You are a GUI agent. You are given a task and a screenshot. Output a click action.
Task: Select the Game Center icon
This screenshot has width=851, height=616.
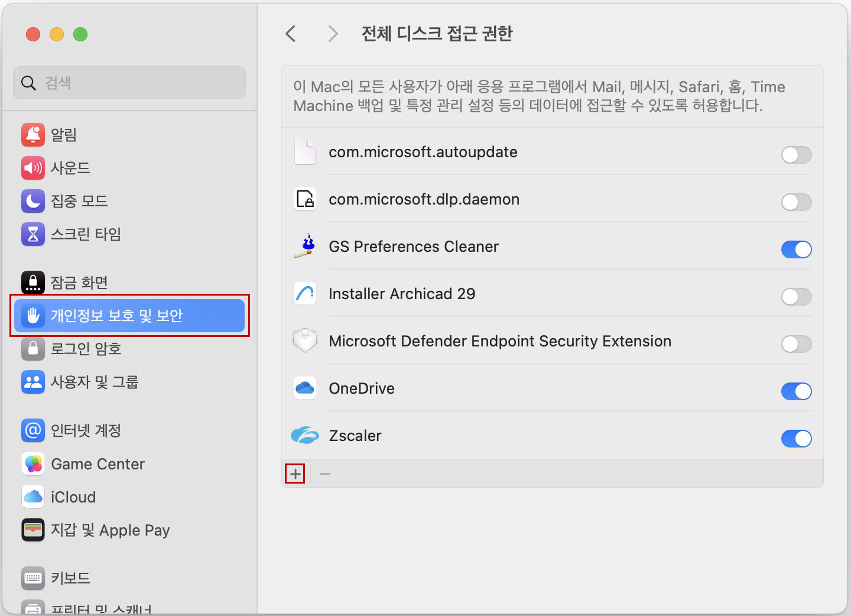33,464
